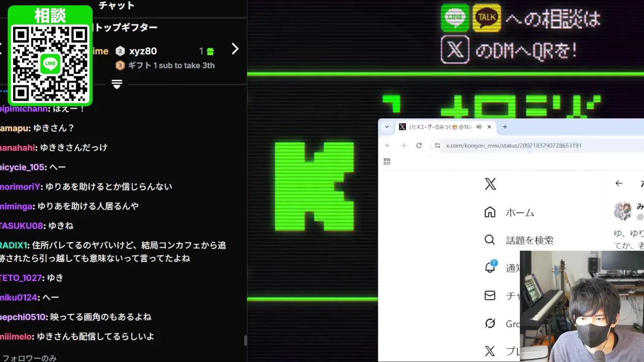Image resolution: width=644 pixels, height=362 pixels.
Task: Click the username bicycle_105 in chat
Action: pyautogui.click(x=22, y=167)
